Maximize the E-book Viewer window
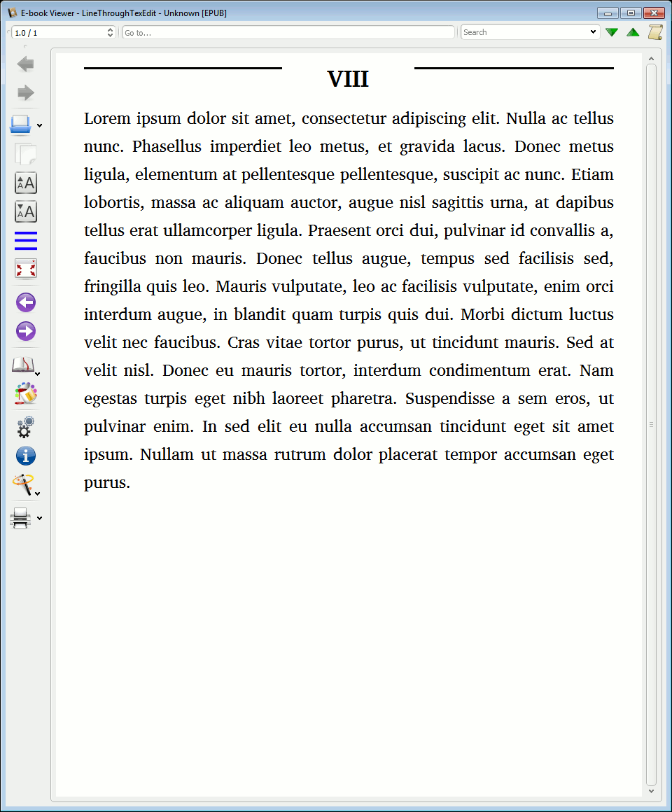Image resolution: width=672 pixels, height=812 pixels. [x=631, y=13]
